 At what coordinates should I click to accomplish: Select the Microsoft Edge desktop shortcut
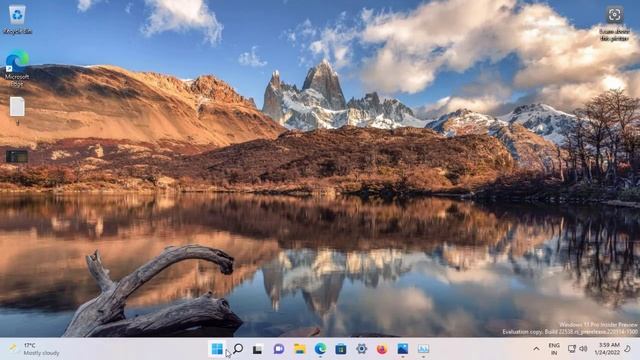pos(17,69)
